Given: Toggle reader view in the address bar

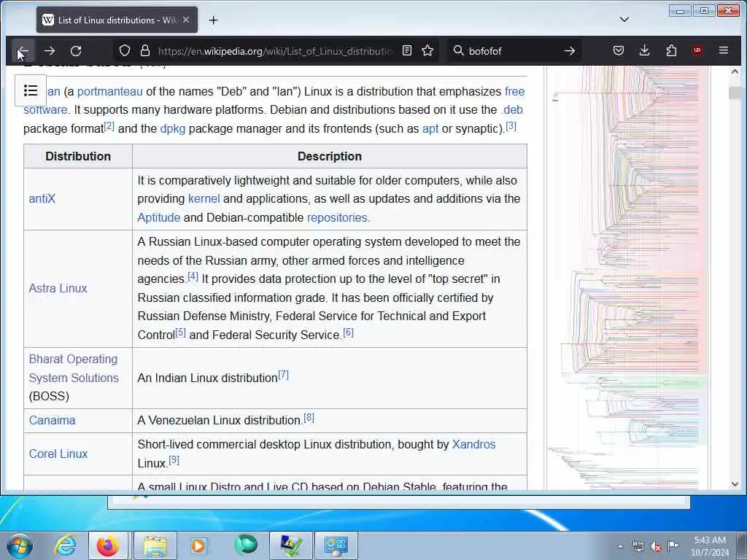Looking at the screenshot, I should pos(407,50).
